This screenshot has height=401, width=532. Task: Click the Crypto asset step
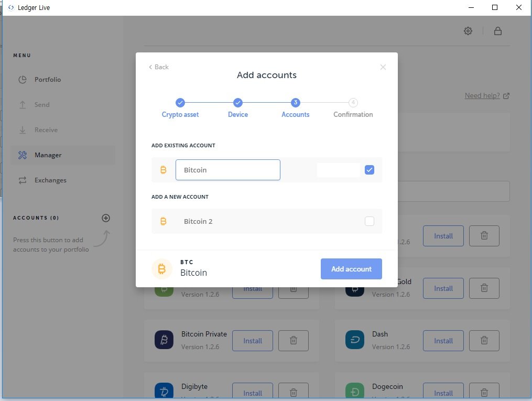tap(180, 108)
